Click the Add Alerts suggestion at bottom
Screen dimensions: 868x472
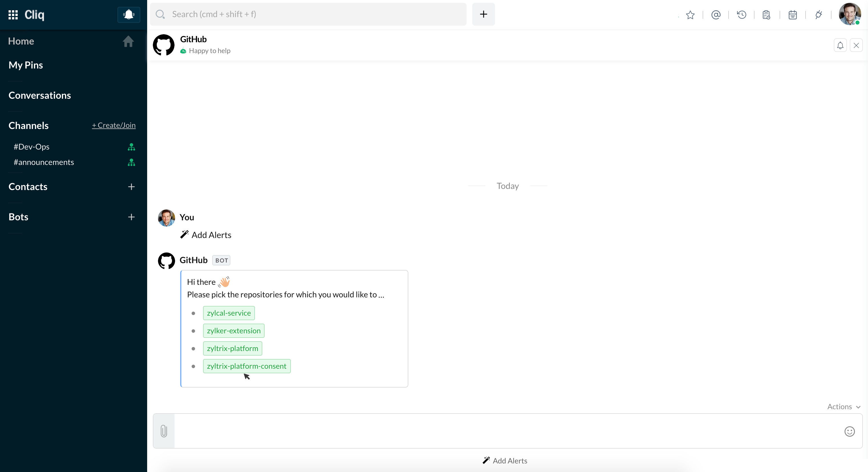coord(505,461)
